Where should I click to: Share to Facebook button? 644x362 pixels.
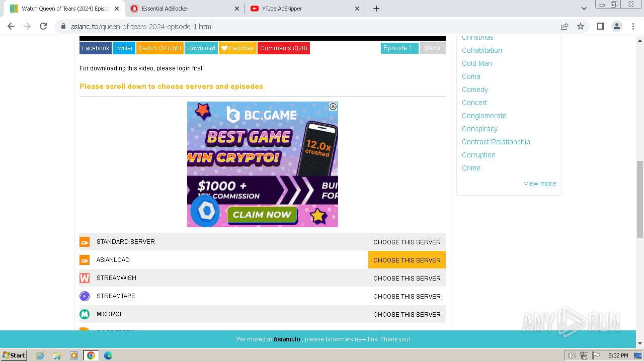click(x=96, y=48)
